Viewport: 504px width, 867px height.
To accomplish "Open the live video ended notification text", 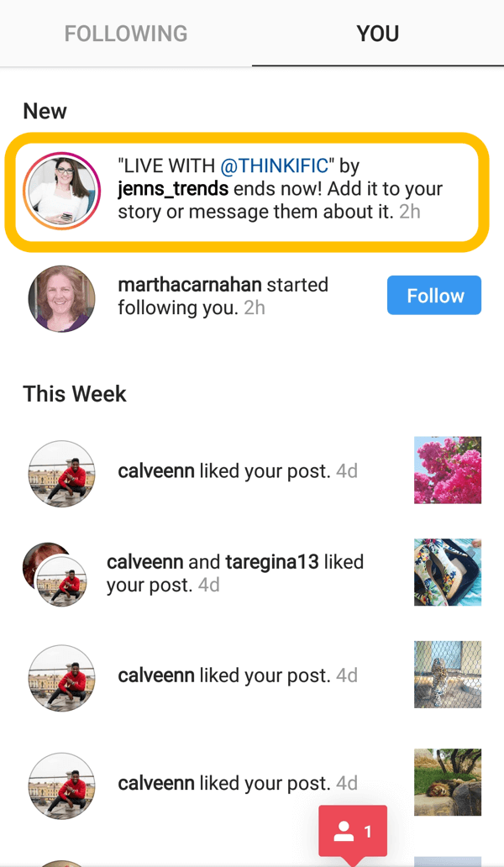I will coord(281,188).
